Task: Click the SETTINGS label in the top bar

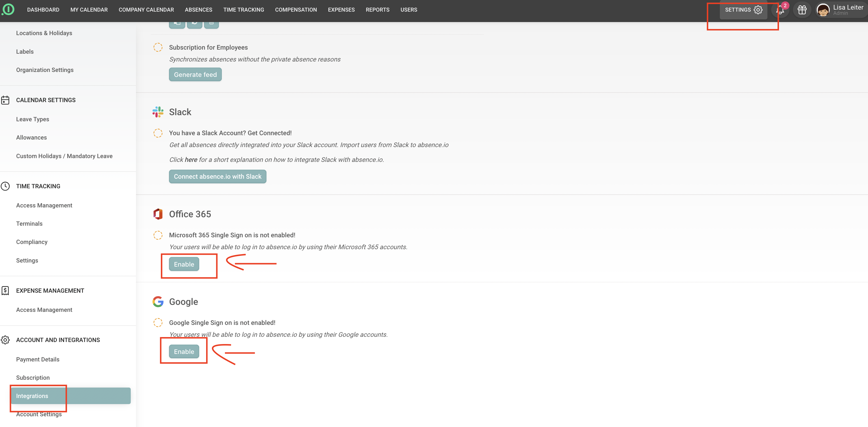Action: tap(738, 10)
